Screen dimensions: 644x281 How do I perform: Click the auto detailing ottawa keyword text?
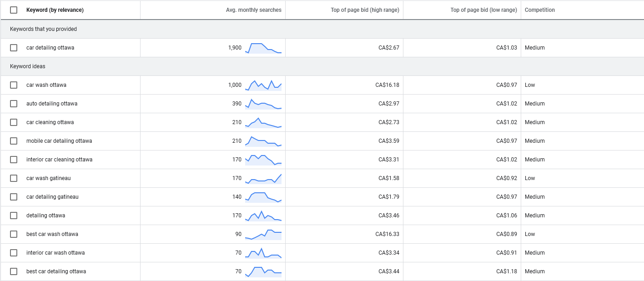pyautogui.click(x=52, y=104)
